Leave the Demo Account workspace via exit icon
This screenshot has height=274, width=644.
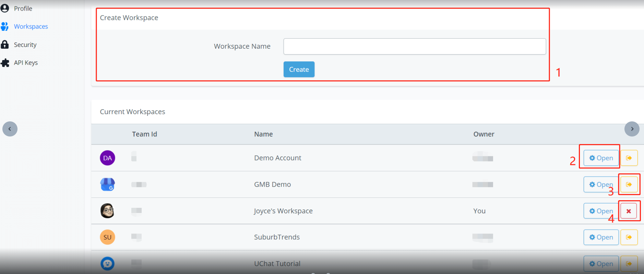pyautogui.click(x=629, y=158)
